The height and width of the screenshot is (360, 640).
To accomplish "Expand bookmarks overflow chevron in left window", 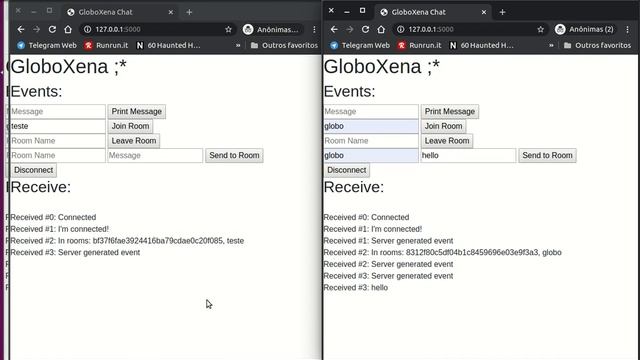I will (238, 45).
